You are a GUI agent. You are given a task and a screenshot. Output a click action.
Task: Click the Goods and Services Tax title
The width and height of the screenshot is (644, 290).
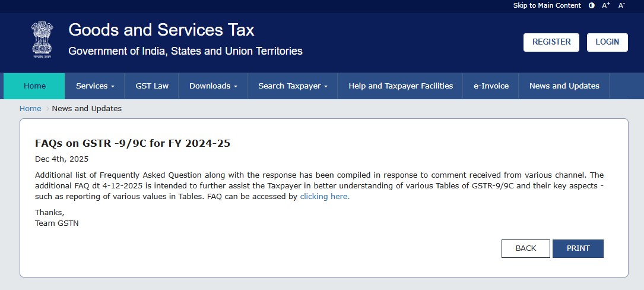(x=161, y=30)
